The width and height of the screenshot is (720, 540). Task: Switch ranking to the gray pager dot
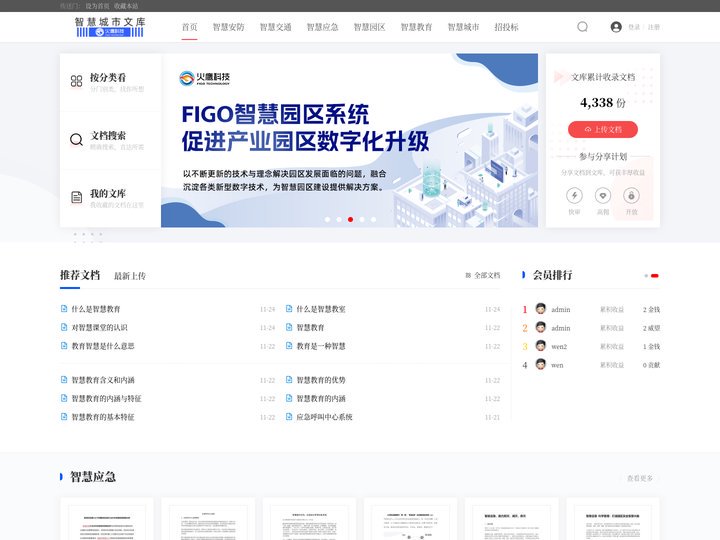pyautogui.click(x=646, y=276)
